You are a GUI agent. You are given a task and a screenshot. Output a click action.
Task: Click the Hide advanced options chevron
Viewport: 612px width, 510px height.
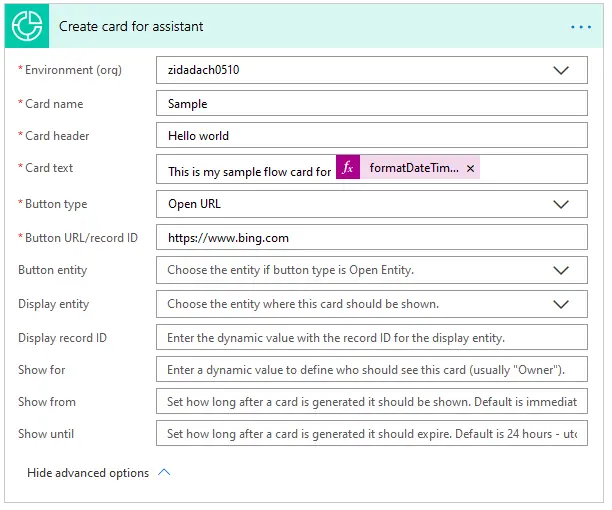(165, 473)
